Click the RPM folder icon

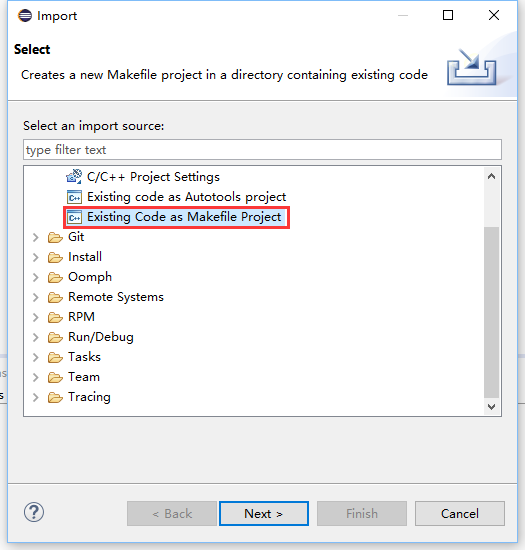click(x=55, y=317)
